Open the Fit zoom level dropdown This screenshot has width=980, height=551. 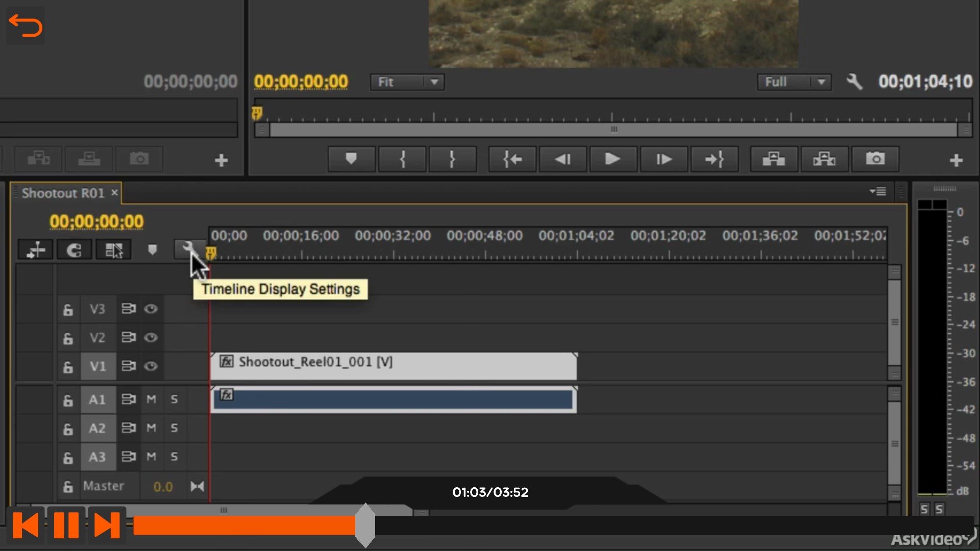tap(407, 82)
